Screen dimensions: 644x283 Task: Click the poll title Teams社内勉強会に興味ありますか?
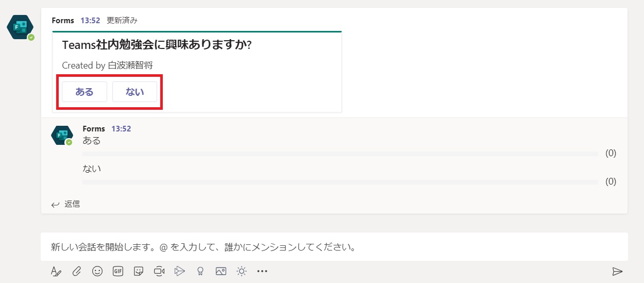point(157,45)
